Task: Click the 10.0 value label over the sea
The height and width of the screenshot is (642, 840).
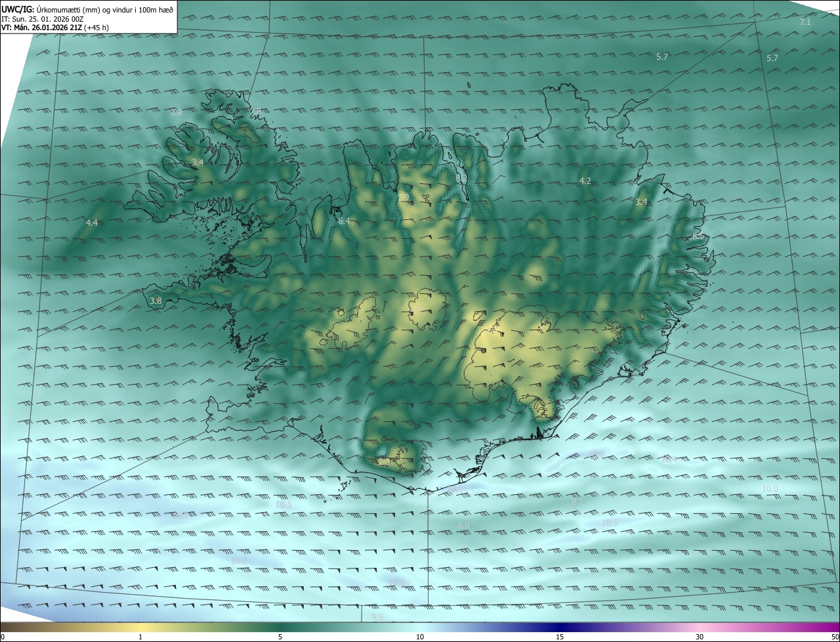Action: (770, 489)
